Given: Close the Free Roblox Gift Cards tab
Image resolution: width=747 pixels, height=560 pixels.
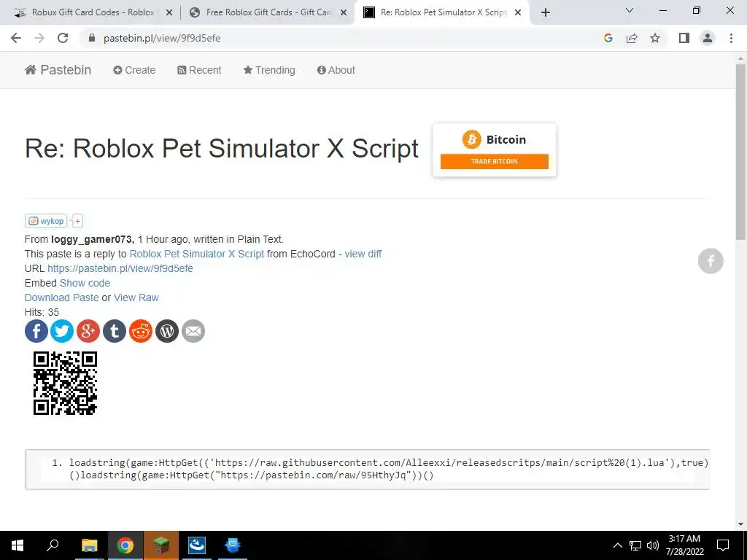Looking at the screenshot, I should click(x=344, y=13).
